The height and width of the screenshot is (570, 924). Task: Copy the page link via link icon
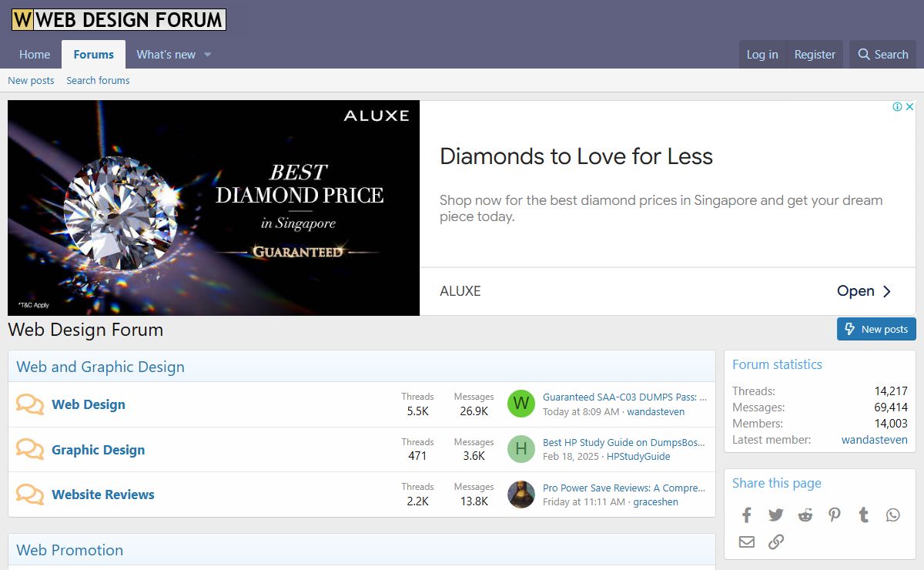(775, 541)
